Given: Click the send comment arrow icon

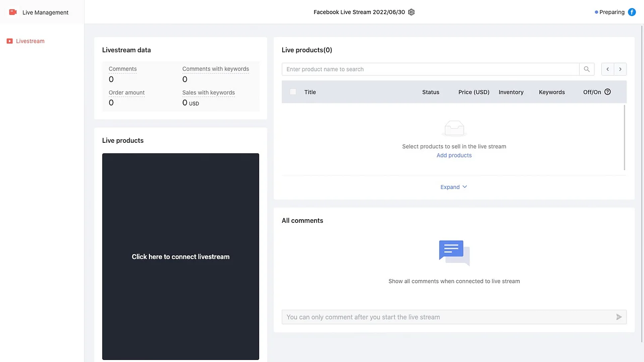Looking at the screenshot, I should 619,317.
